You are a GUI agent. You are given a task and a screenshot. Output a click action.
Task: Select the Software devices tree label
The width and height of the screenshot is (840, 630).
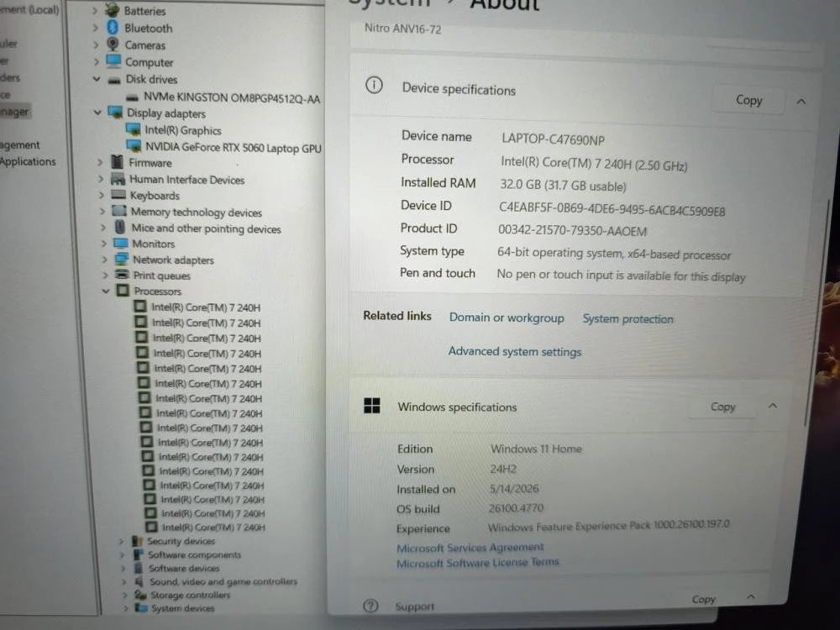(184, 569)
